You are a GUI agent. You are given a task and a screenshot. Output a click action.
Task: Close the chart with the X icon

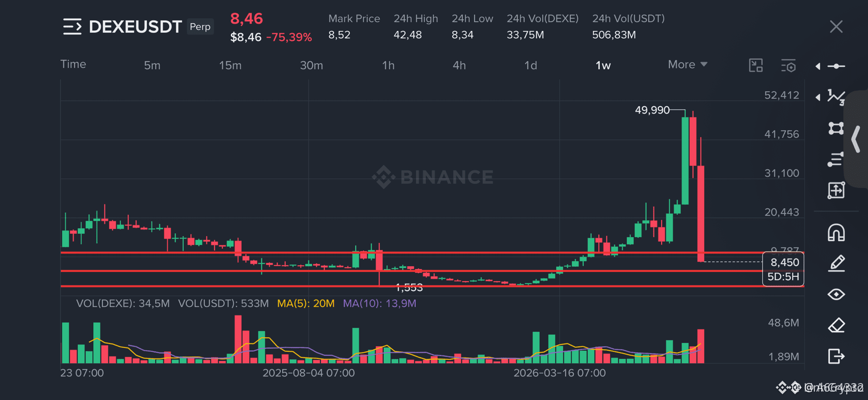(x=836, y=27)
